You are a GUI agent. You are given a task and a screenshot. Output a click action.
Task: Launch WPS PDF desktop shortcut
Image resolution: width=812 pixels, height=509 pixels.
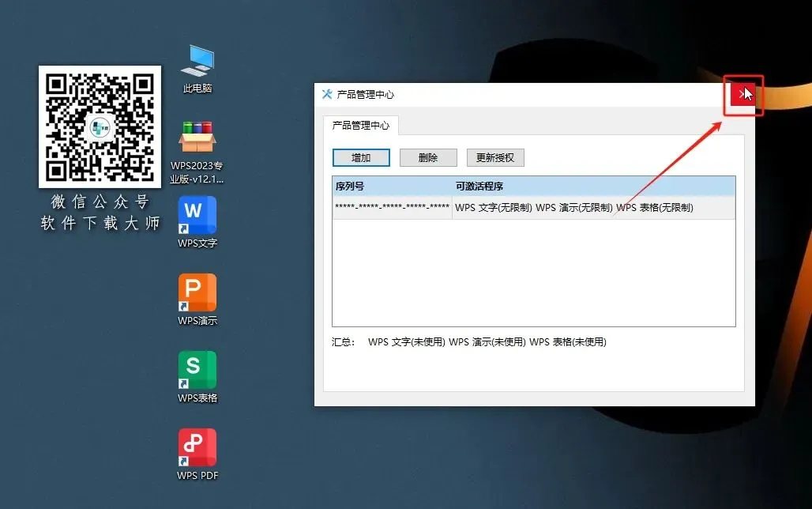click(x=197, y=454)
